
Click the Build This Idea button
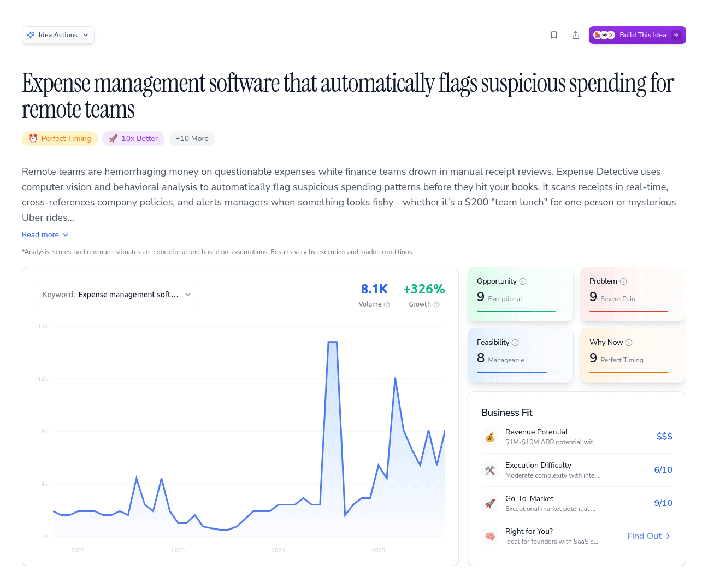[x=637, y=34]
